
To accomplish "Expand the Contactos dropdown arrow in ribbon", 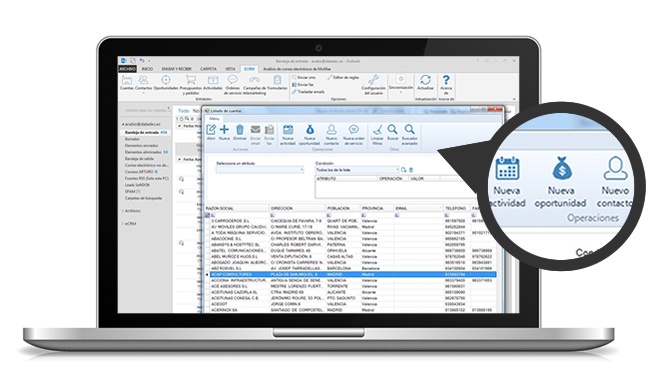I will pos(143,93).
